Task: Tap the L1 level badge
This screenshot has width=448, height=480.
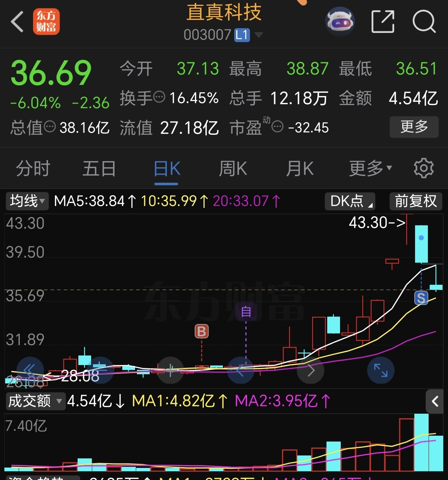Action: tap(242, 35)
